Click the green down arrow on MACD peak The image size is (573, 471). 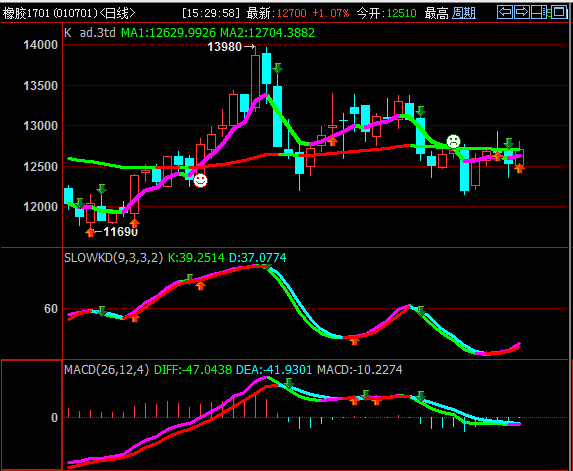tap(289, 383)
